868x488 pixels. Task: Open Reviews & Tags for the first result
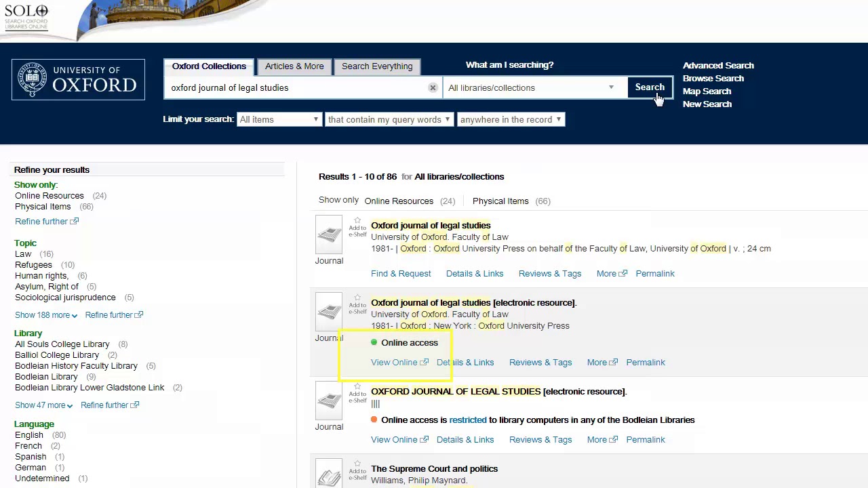click(550, 274)
